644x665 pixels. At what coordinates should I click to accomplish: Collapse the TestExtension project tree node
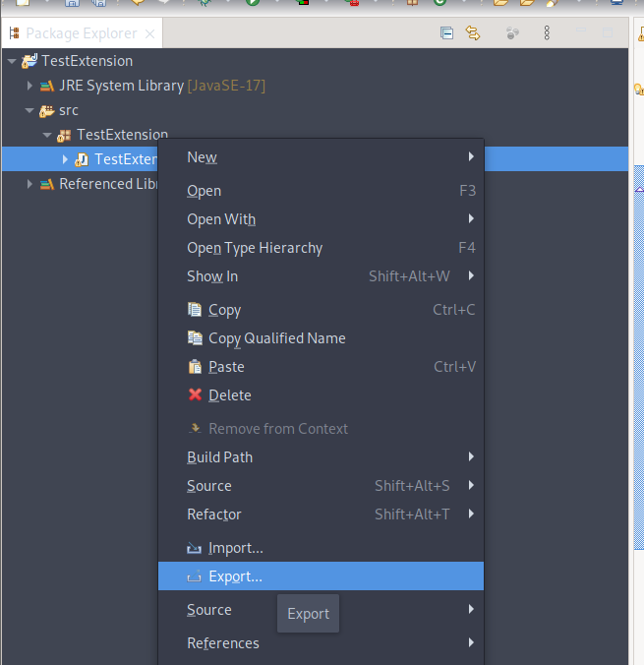click(12, 61)
